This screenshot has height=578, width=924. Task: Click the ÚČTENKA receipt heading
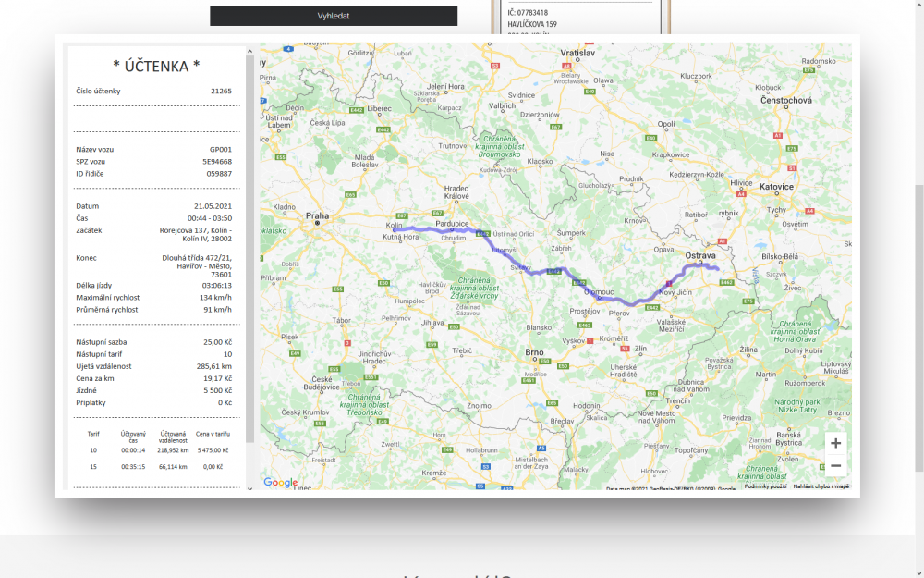[156, 66]
